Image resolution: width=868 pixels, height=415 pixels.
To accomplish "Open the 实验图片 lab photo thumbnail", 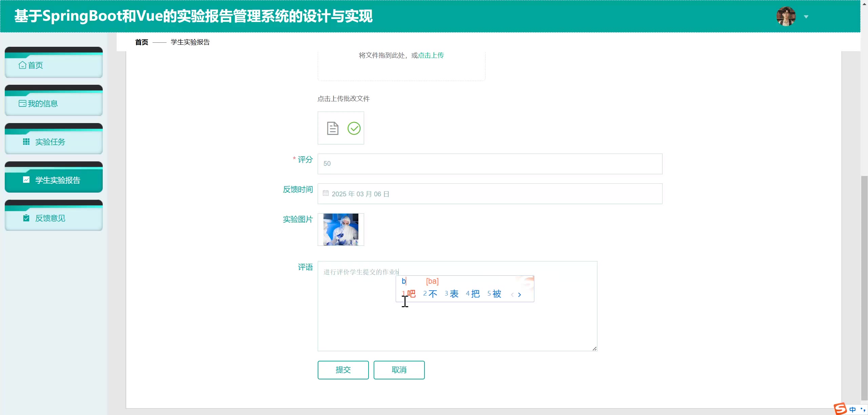I will tap(341, 230).
